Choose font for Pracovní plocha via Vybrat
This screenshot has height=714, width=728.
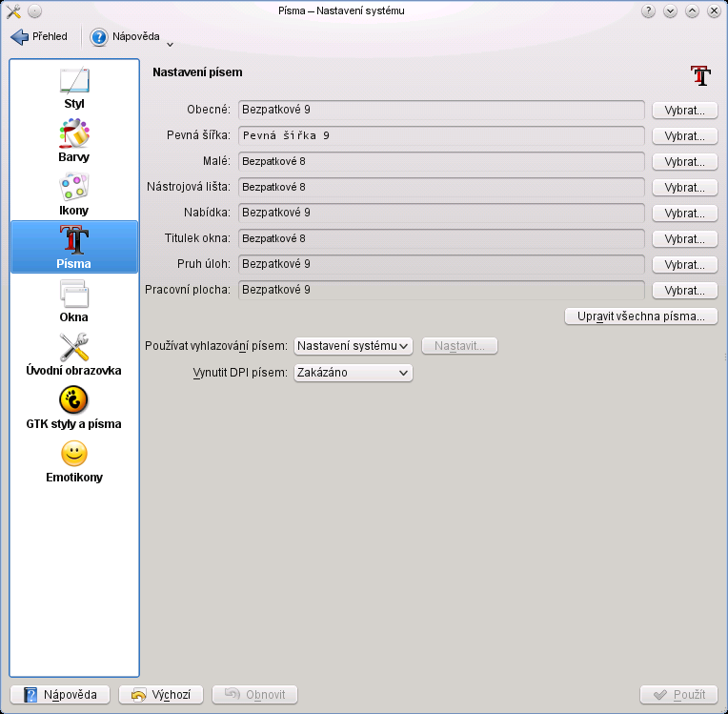tap(685, 290)
